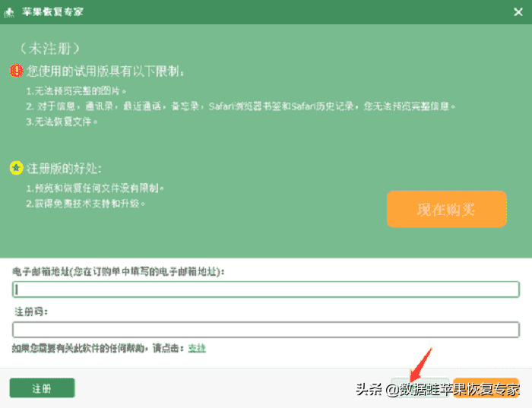Click the 现在购买 (Buy Now) button

(x=447, y=209)
